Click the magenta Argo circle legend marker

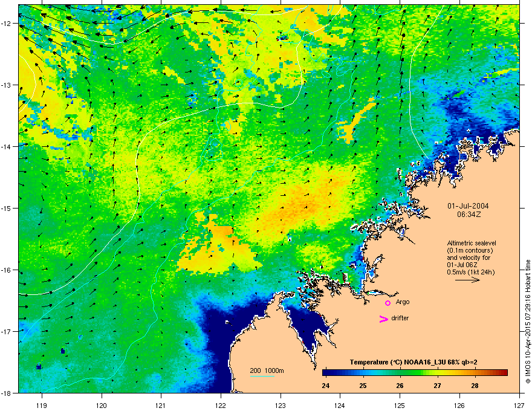coord(388,303)
